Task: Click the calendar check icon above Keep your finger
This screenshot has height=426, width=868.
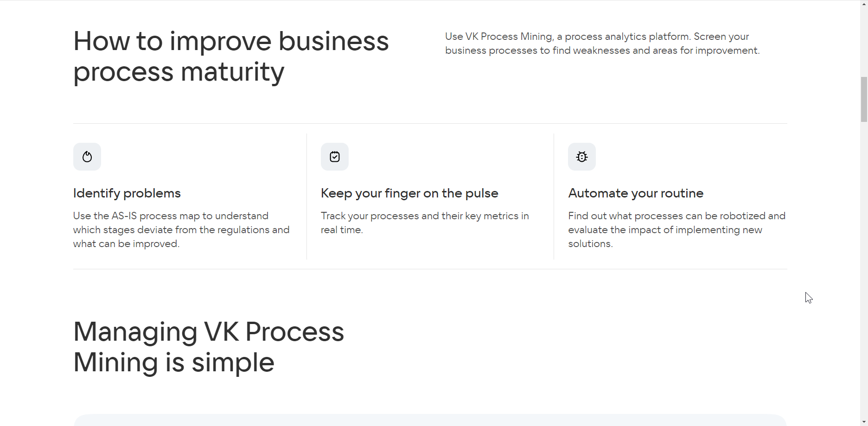Action: 335,157
